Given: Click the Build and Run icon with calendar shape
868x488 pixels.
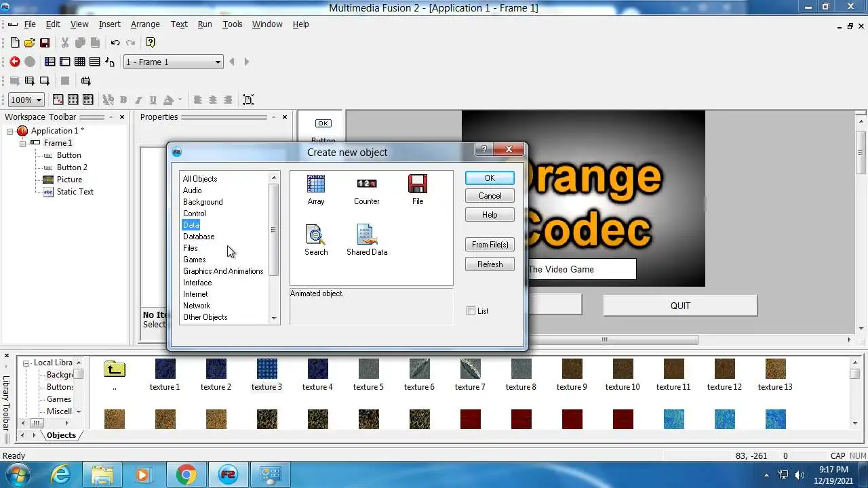Looking at the screenshot, I should pyautogui.click(x=85, y=81).
